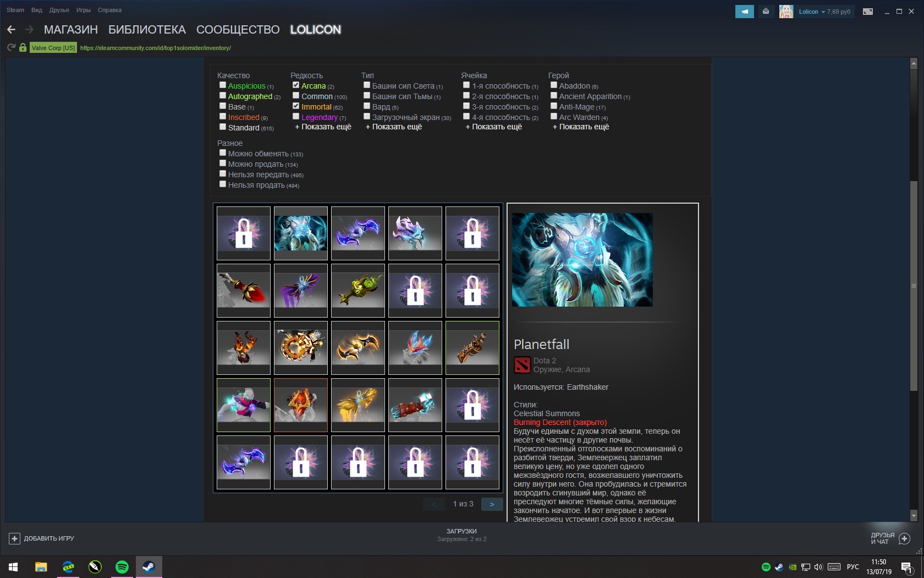Click the NVIDIA icon in the system tray
The width and height of the screenshot is (924, 578).
point(793,567)
